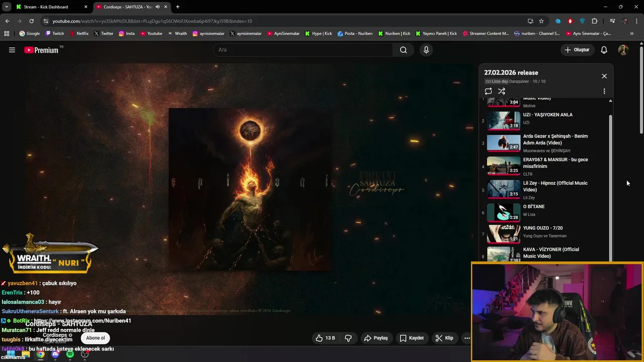The image size is (644, 362).
Task: Play ERAY067 & MANSUR bu gece misafirinim
Action: coord(545,166)
